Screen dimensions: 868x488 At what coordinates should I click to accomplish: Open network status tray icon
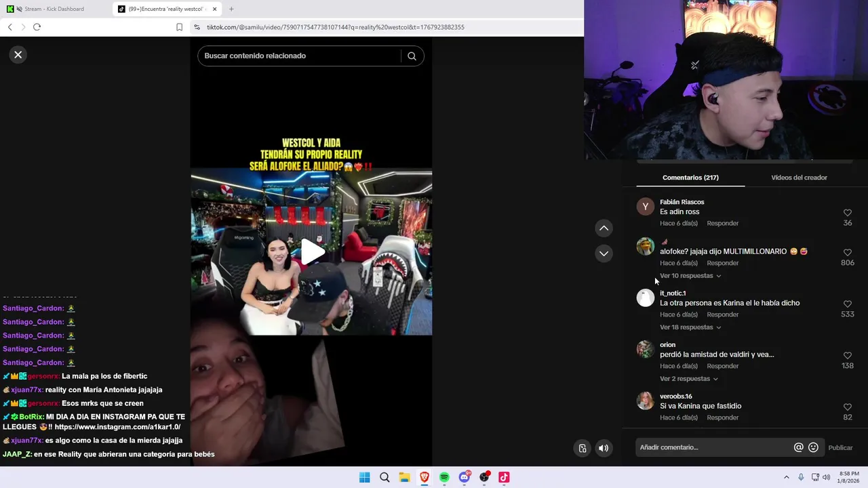coord(815,477)
